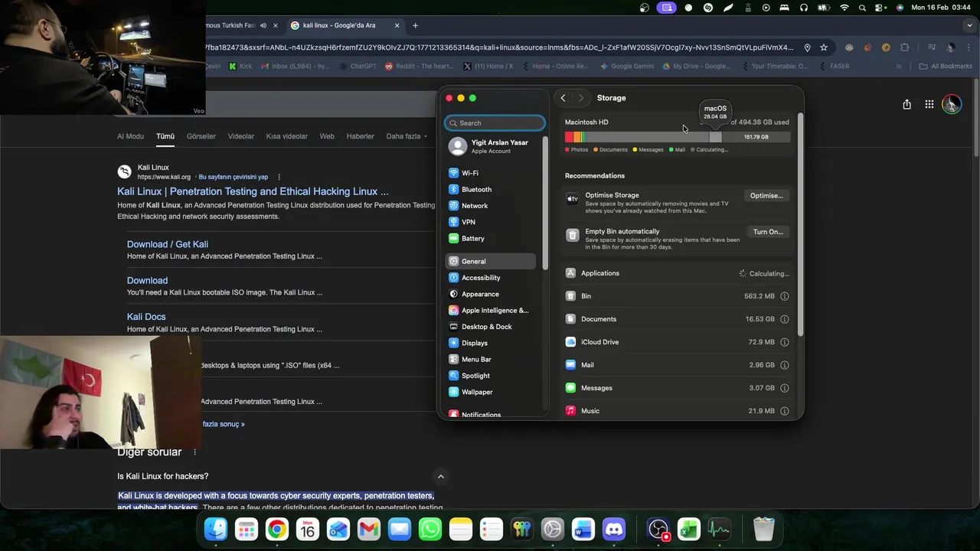Click the Chrome address bar URL
Screen dimensions: 980x551
pos(499,47)
